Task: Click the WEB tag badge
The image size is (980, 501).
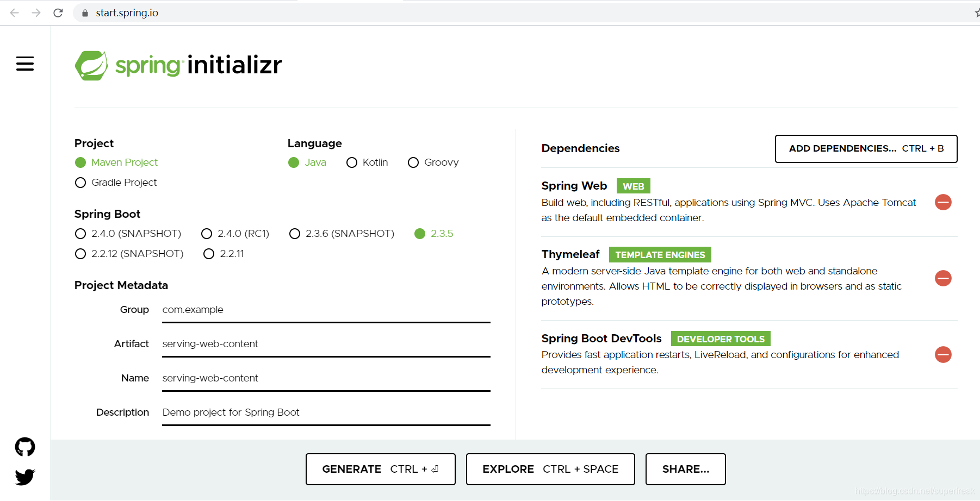Action: coord(634,186)
